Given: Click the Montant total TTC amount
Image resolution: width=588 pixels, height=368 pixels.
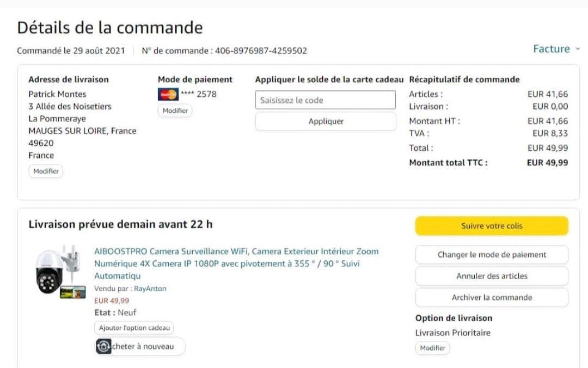Looking at the screenshot, I should pos(547,162).
